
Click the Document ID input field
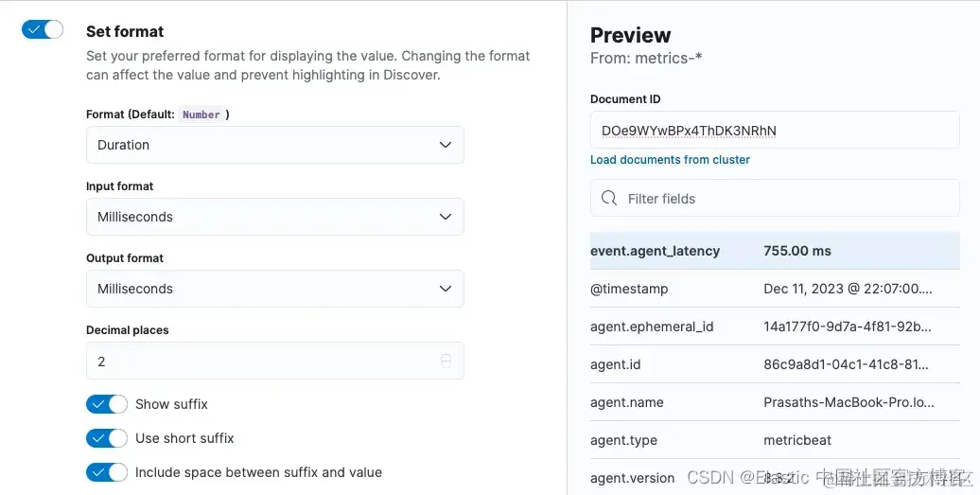pyautogui.click(x=774, y=130)
